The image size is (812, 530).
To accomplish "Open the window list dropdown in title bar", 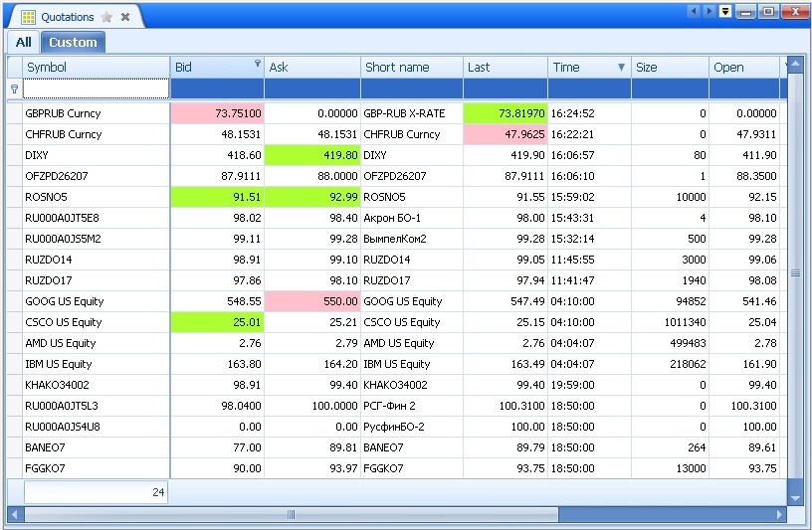I will point(725,11).
